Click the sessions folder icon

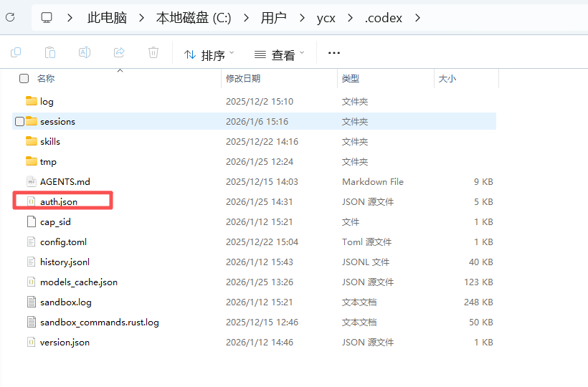pos(31,121)
